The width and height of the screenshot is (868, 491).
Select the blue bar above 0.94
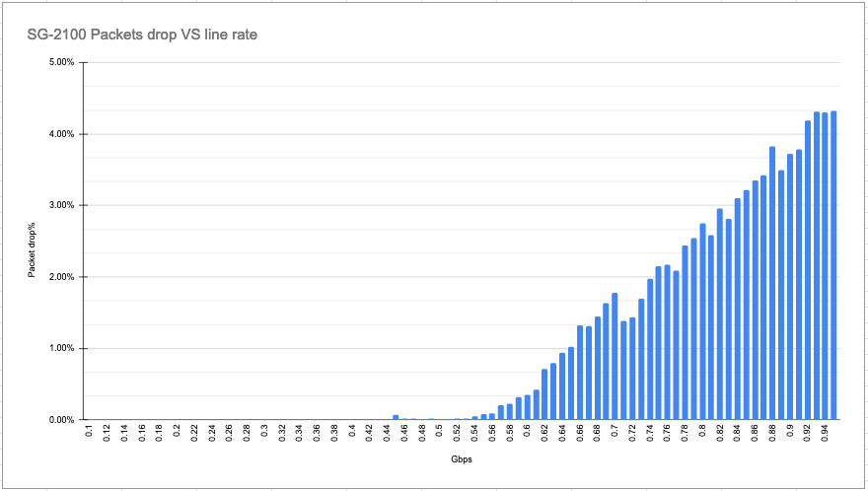(x=825, y=266)
